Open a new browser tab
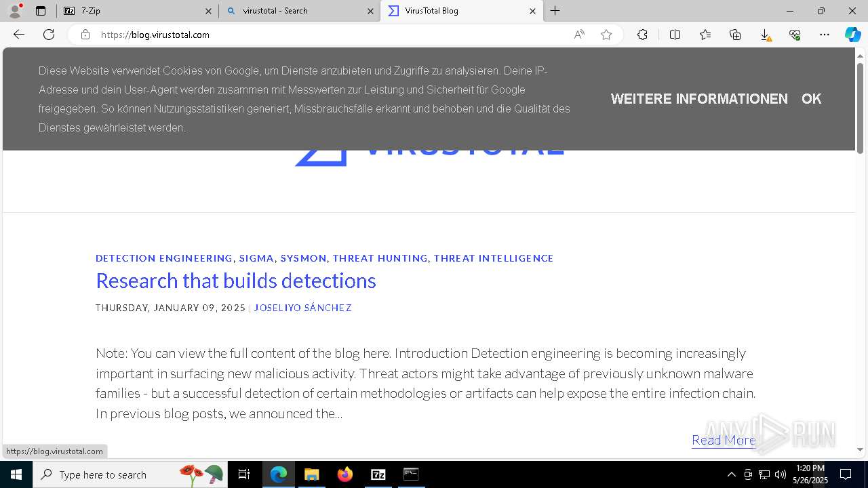The height and width of the screenshot is (488, 868). pyautogui.click(x=555, y=11)
